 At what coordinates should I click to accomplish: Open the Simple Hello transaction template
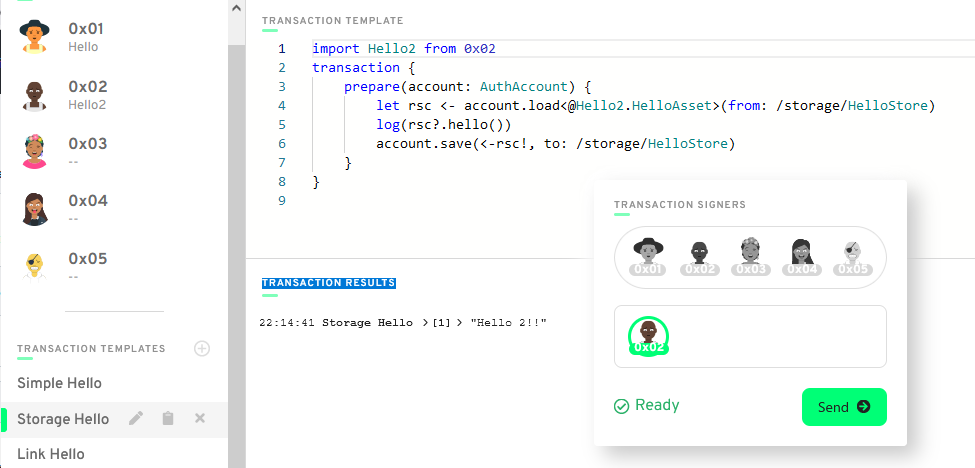[59, 383]
